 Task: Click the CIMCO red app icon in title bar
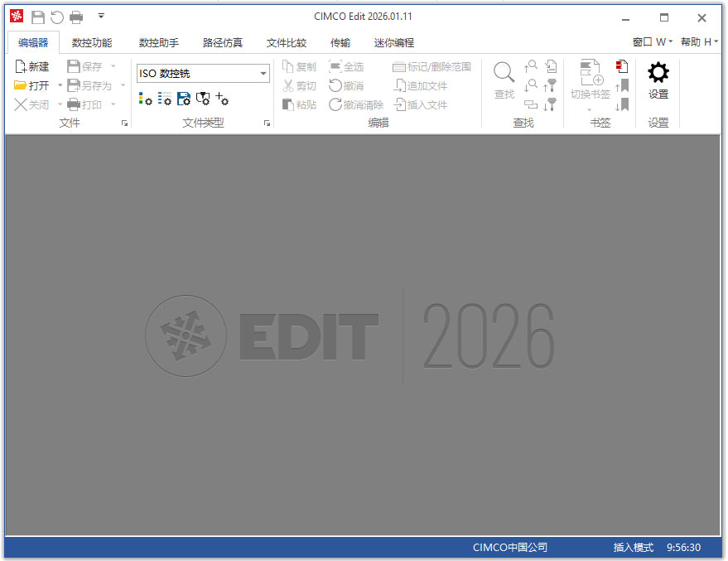pos(17,17)
